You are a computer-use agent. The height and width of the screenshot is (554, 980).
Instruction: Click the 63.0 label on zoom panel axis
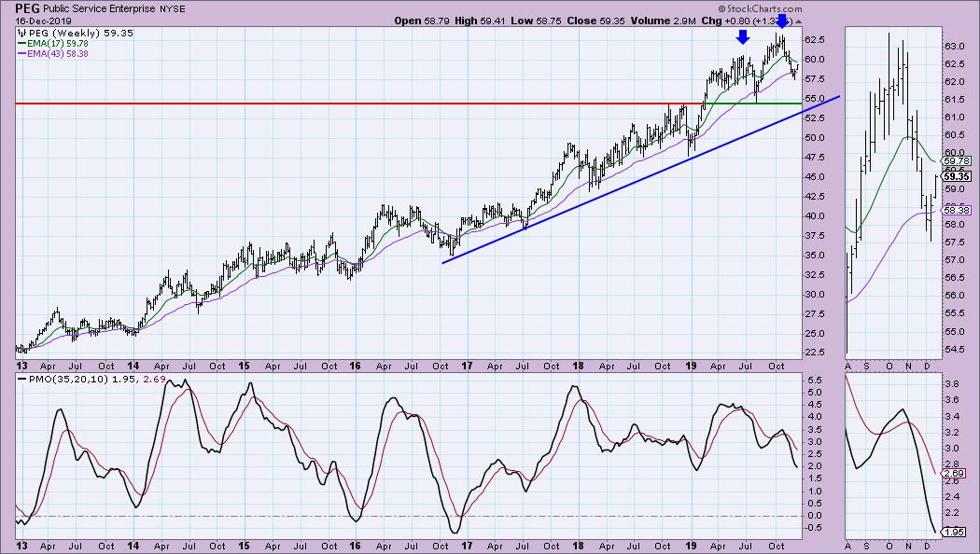pos(955,47)
